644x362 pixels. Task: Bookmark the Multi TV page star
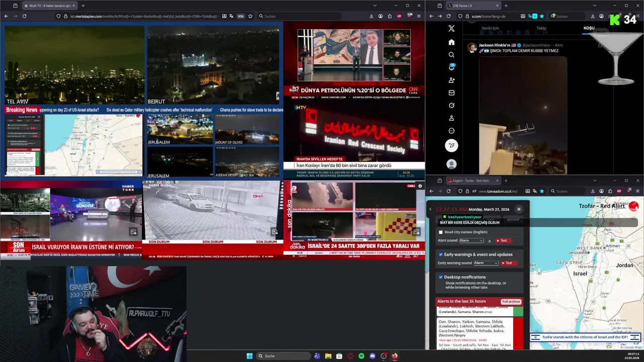[250, 16]
